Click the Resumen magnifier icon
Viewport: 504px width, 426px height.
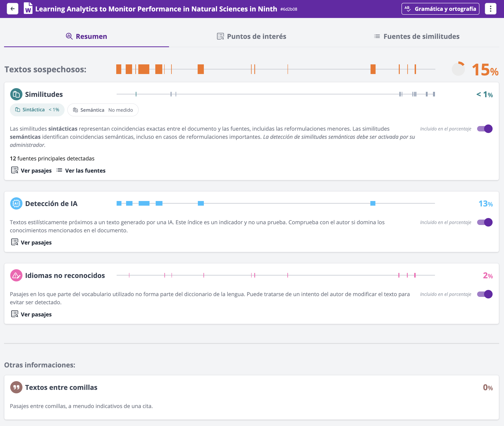[x=69, y=36]
